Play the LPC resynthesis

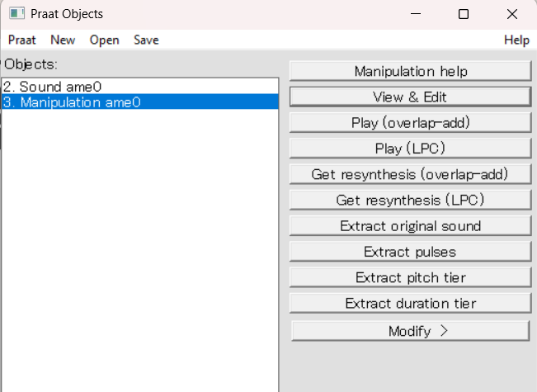[410, 149]
